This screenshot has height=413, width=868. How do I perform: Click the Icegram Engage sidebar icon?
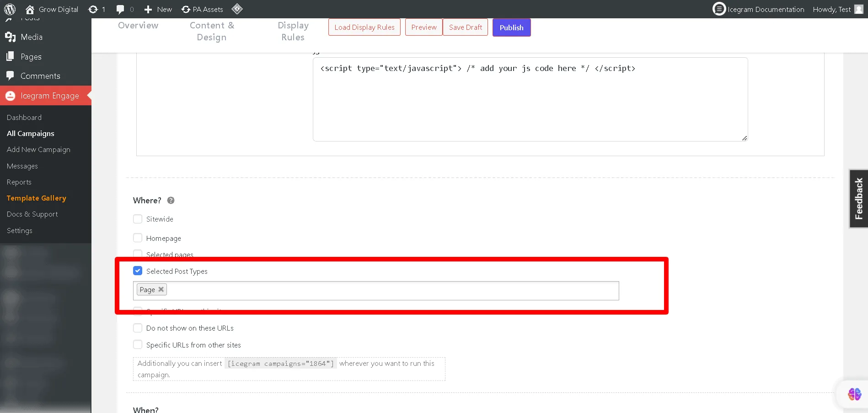[x=10, y=96]
